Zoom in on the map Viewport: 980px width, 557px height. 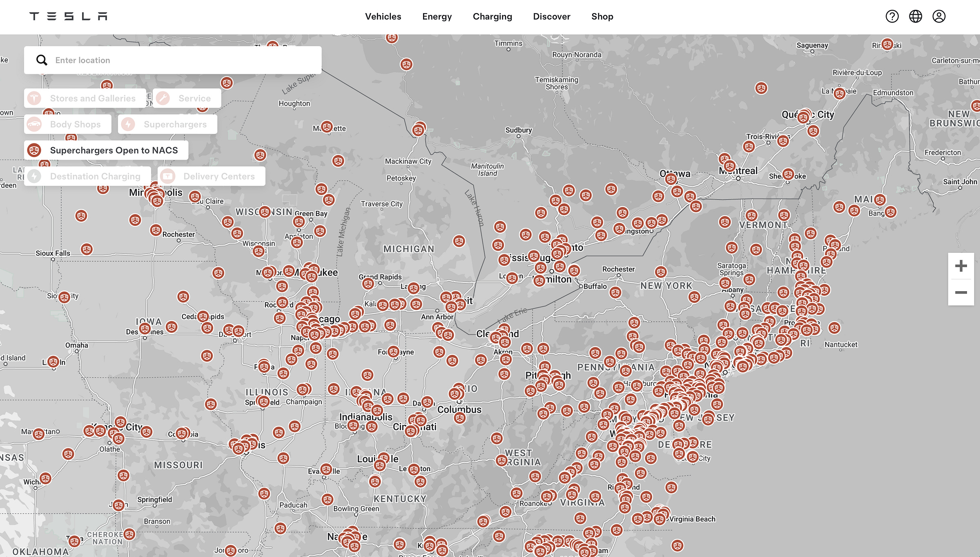click(x=961, y=266)
